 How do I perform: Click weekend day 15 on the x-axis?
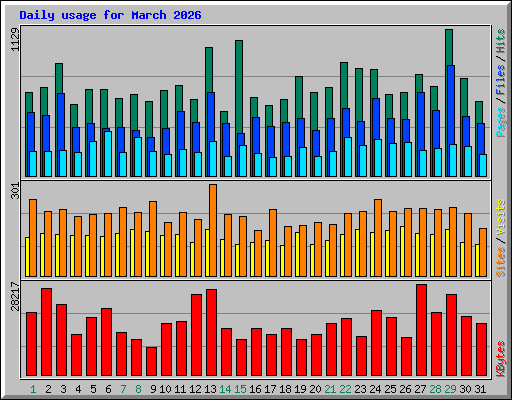[240, 389]
